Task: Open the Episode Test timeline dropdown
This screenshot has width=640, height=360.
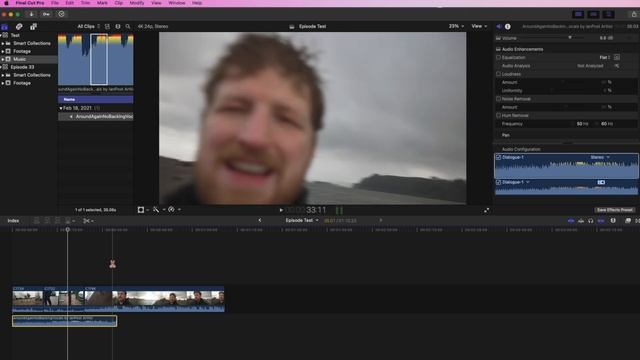Action: coord(302,220)
